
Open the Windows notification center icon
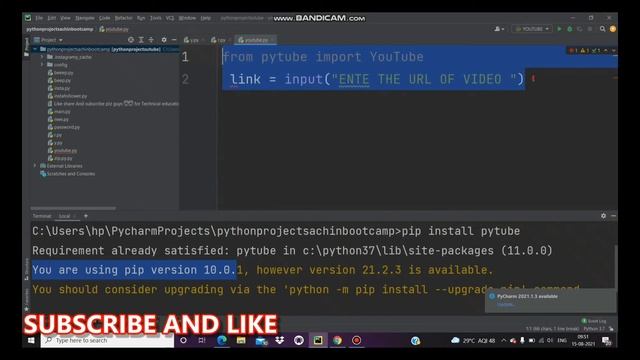pos(607,340)
